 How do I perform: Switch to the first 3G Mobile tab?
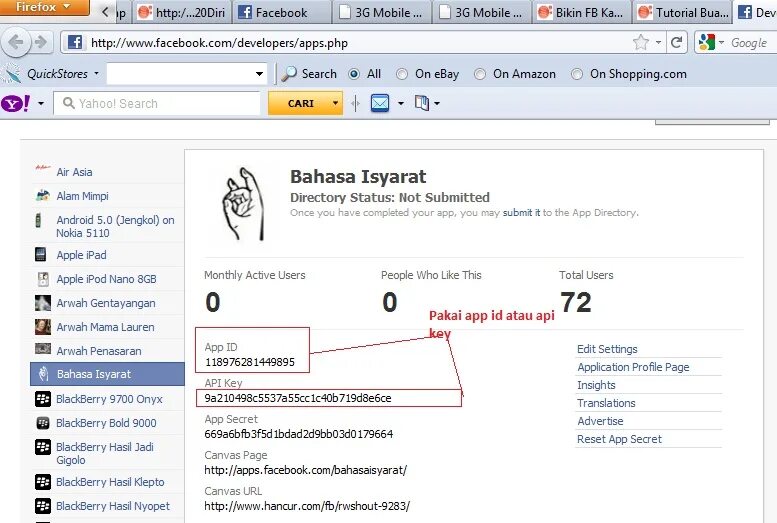[x=382, y=12]
